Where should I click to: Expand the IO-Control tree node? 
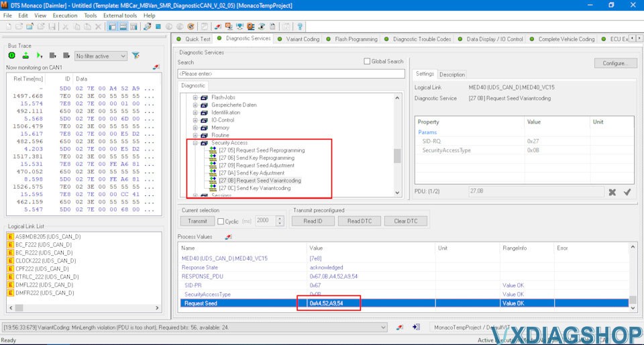pos(195,120)
